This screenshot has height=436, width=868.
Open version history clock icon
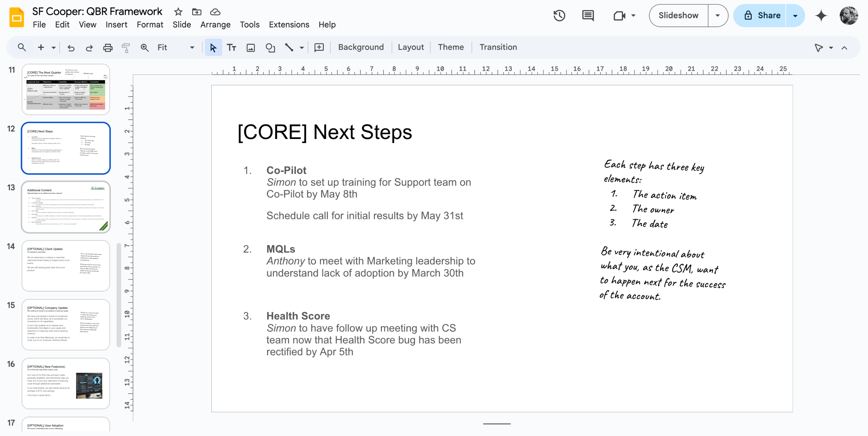[559, 16]
